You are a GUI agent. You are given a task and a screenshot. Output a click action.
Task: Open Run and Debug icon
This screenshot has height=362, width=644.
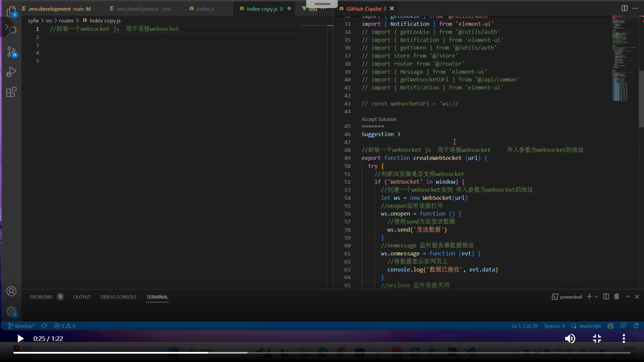click(x=11, y=72)
